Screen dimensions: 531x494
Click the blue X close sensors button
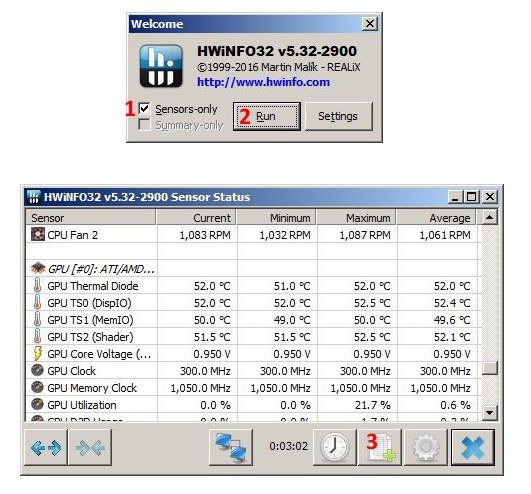point(473,447)
